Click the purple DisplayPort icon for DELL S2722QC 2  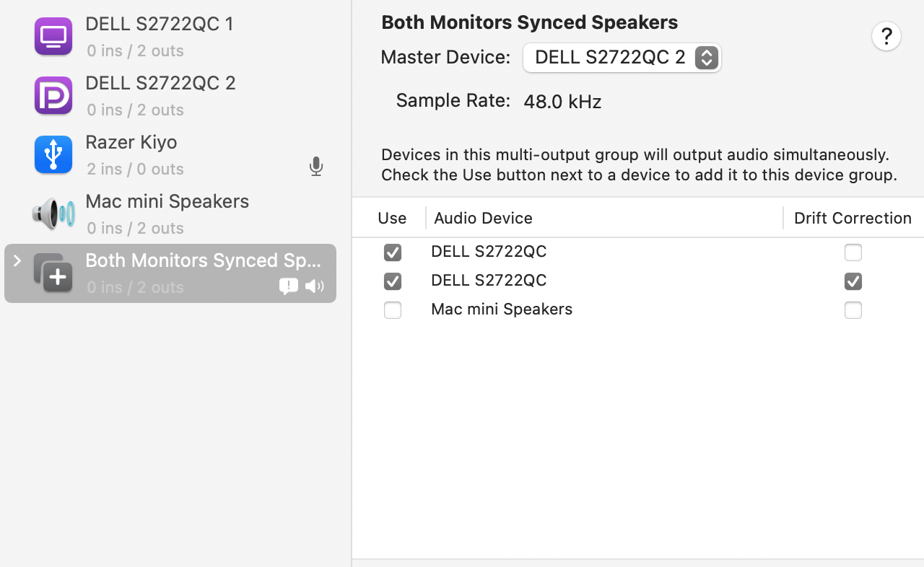point(53,95)
